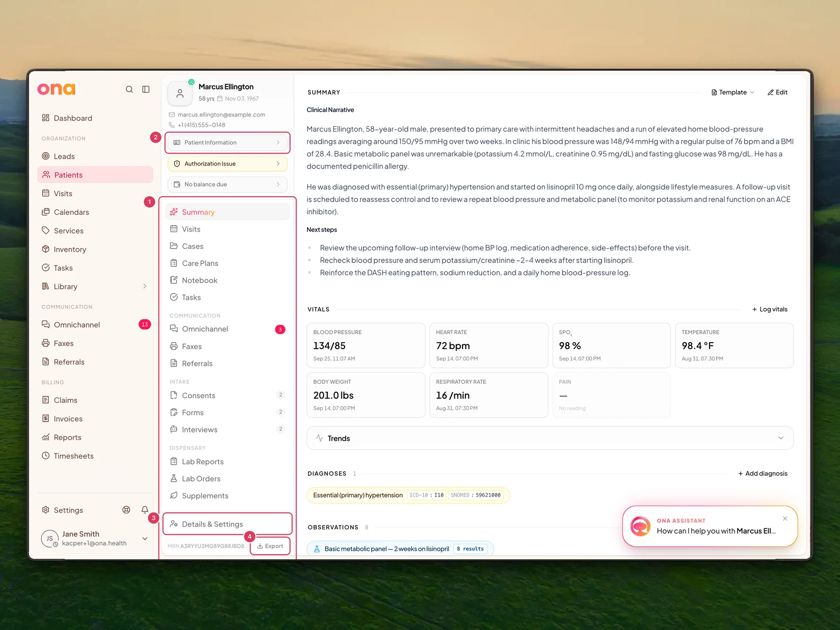Image resolution: width=840 pixels, height=630 pixels.
Task: Click the Summary sparkle icon
Action: click(174, 212)
